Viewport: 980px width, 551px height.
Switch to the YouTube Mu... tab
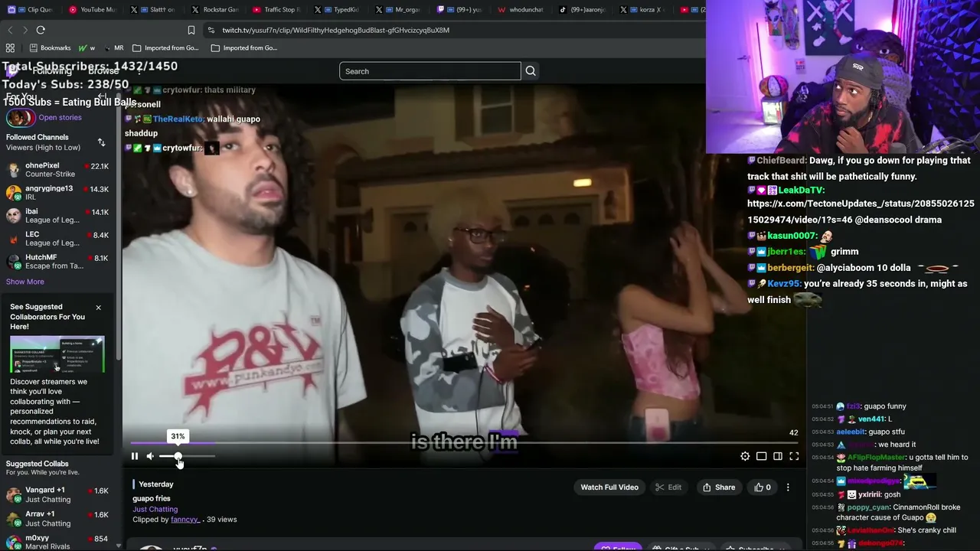pos(93,9)
